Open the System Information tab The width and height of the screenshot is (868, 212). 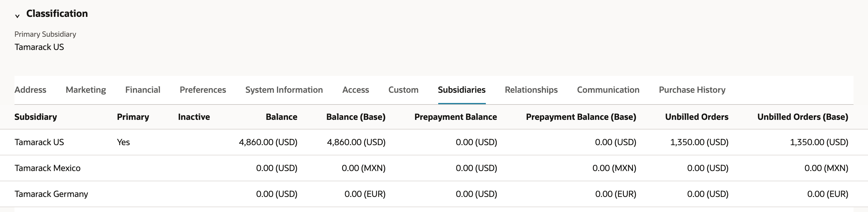284,90
